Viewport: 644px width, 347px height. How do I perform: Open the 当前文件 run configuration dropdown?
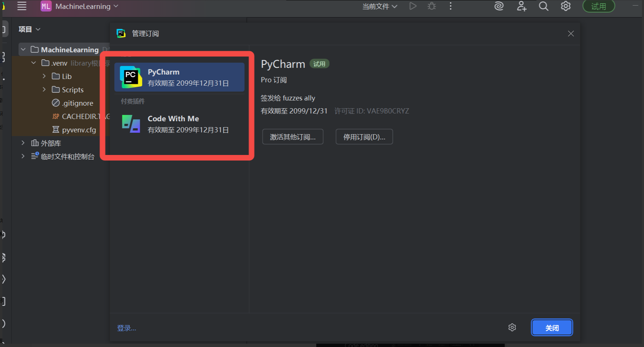coord(380,6)
